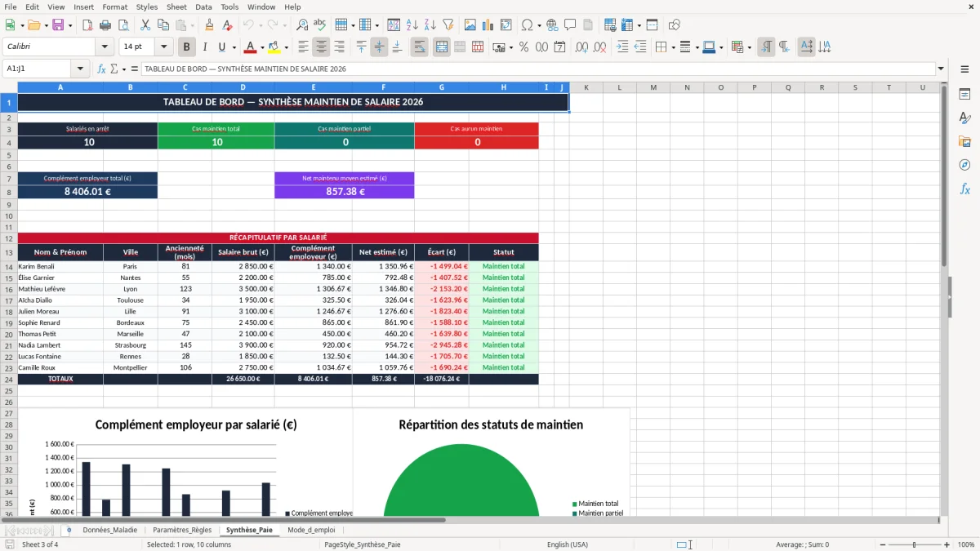Image resolution: width=980 pixels, height=551 pixels.
Task: Toggle Wrap Text
Action: [420, 47]
